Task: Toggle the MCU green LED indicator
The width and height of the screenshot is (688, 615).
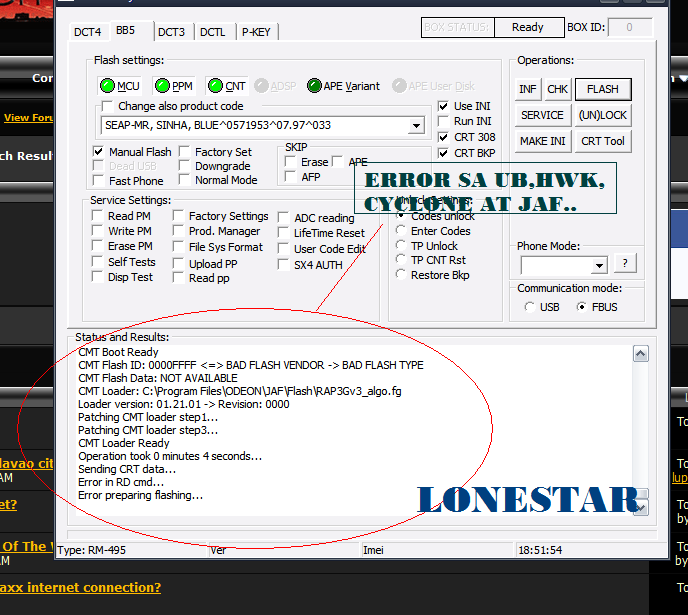Action: tap(108, 86)
